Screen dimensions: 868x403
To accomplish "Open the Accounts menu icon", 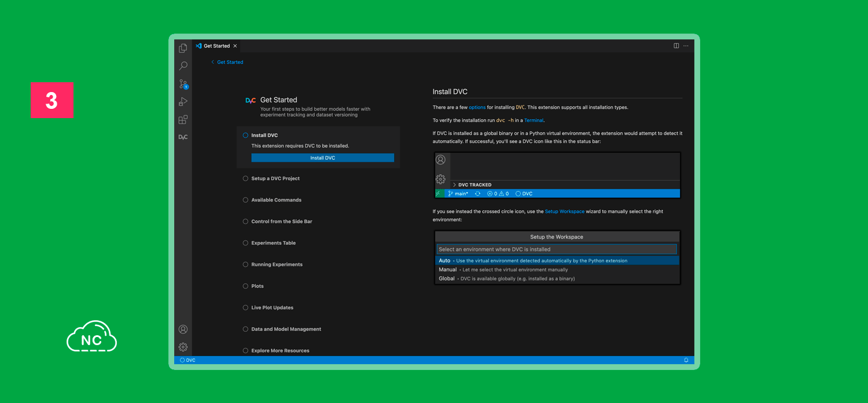I will point(183,329).
